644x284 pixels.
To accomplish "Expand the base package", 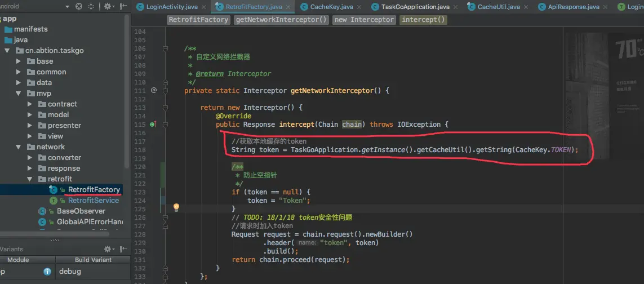I will (x=18, y=61).
